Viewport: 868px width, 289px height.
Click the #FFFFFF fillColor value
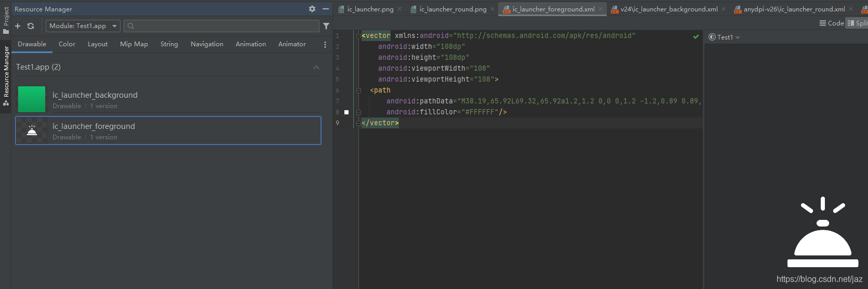pyautogui.click(x=479, y=112)
